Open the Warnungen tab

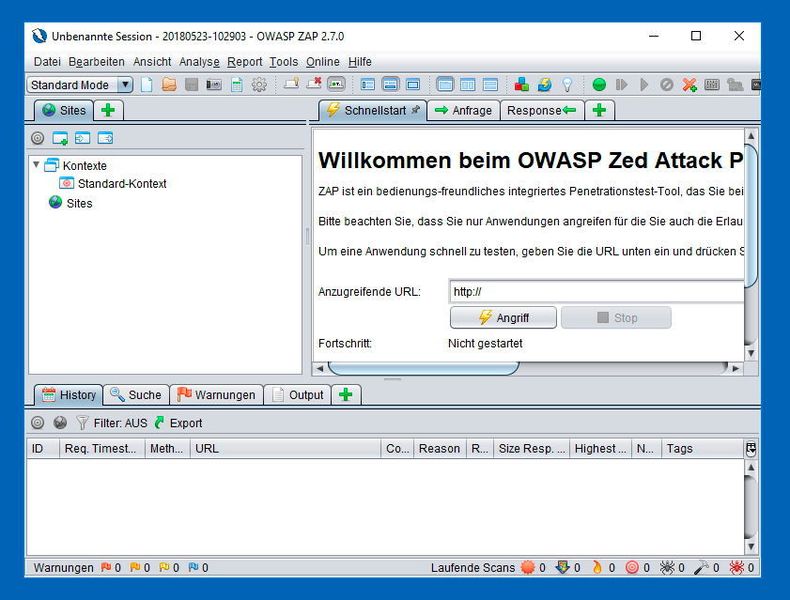click(x=217, y=395)
